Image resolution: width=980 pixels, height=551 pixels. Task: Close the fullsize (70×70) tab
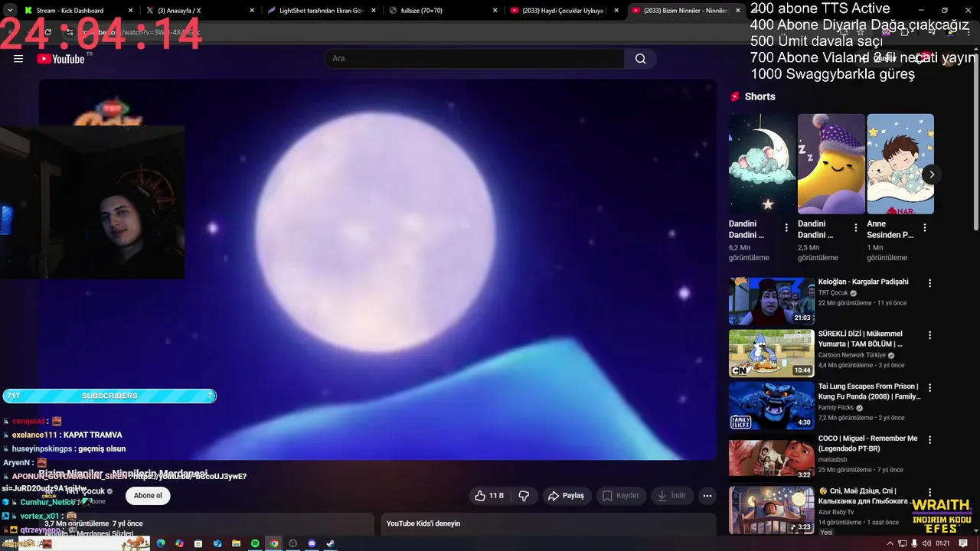point(495,11)
